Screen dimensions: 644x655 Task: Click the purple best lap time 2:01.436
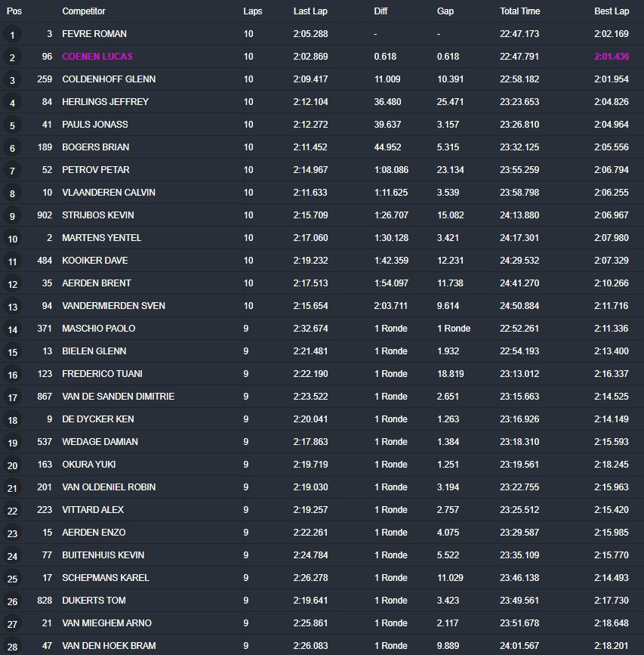(612, 57)
